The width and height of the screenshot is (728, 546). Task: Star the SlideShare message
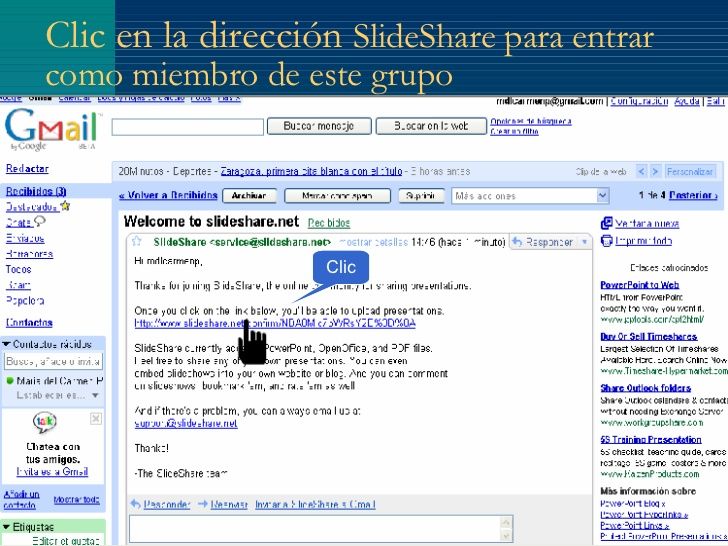[x=137, y=241]
